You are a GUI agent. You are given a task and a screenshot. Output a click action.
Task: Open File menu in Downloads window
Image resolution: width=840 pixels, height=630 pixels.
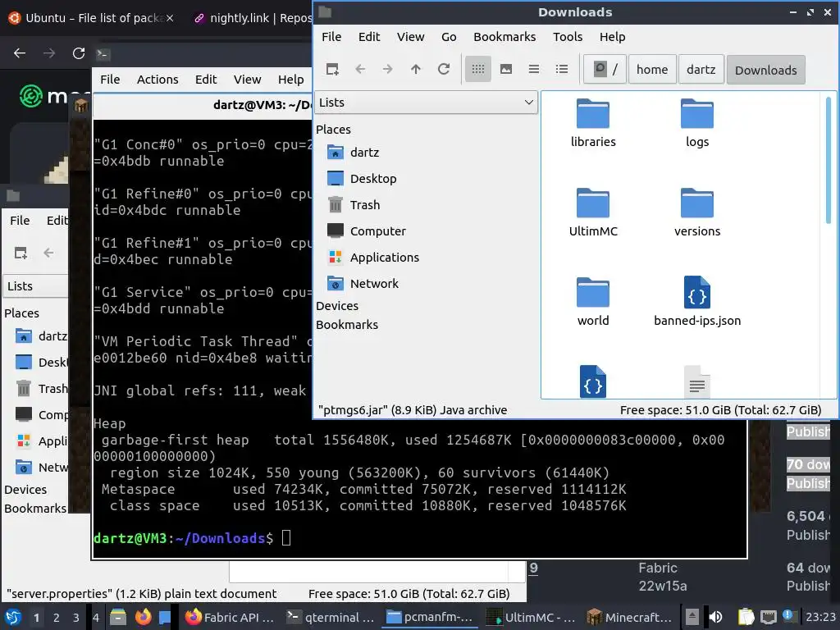click(331, 37)
